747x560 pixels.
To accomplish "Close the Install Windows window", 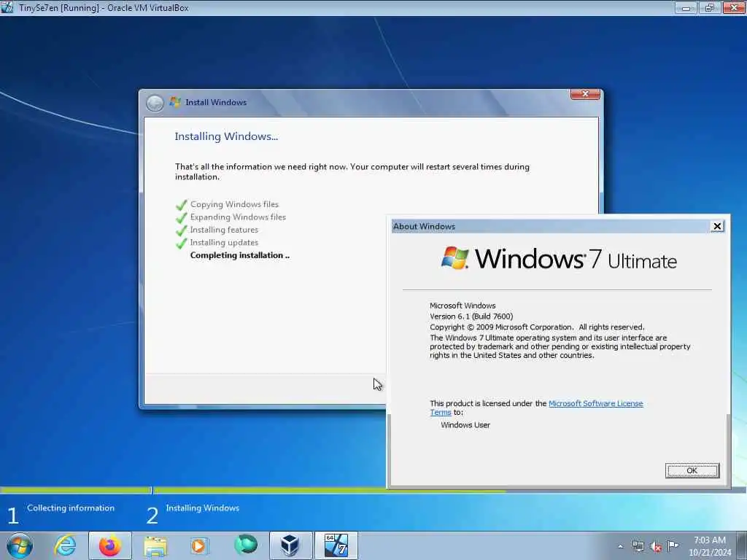I will coord(585,94).
